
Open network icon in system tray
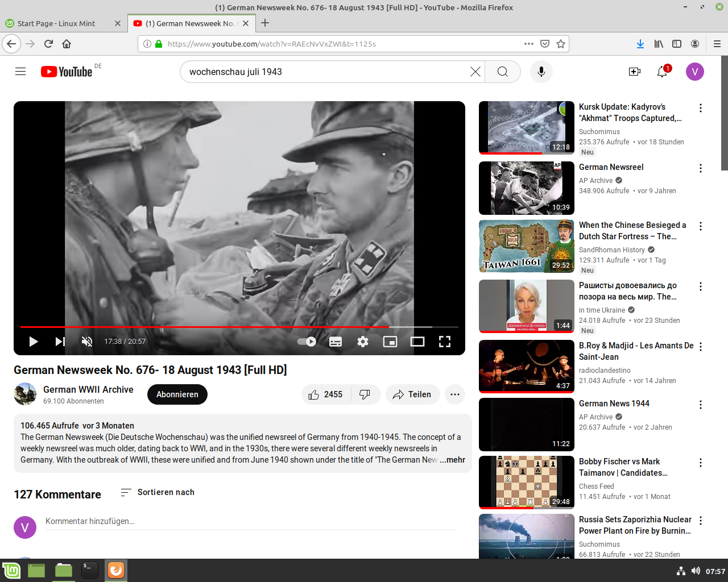pyautogui.click(x=681, y=571)
